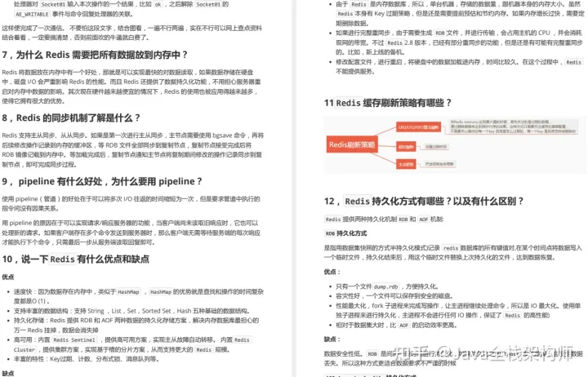Click the bottom red branch node of the mind map

coord(406,164)
